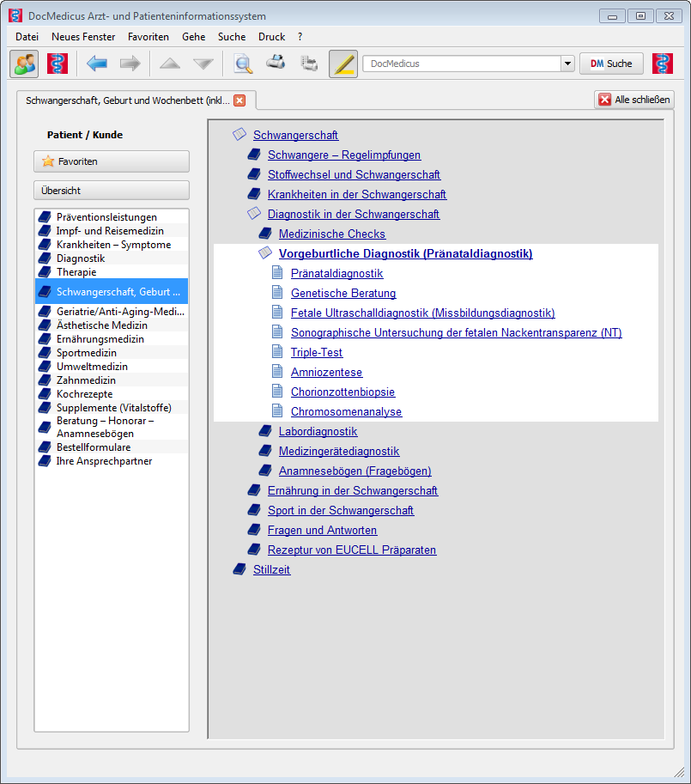Click the red DocMedicus logo icon left of the back arrow
This screenshot has width=691, height=784.
pos(58,64)
